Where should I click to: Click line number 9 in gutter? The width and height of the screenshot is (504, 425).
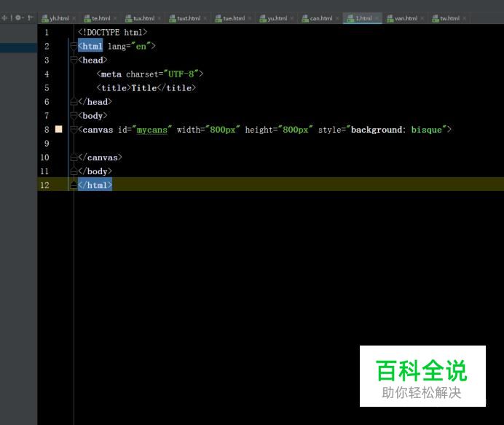pos(47,144)
